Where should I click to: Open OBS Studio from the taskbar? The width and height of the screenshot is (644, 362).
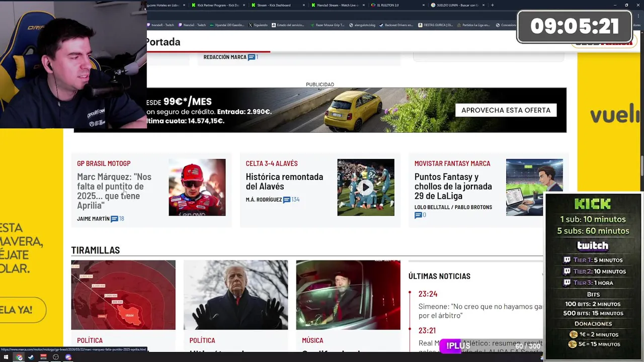tap(56, 357)
